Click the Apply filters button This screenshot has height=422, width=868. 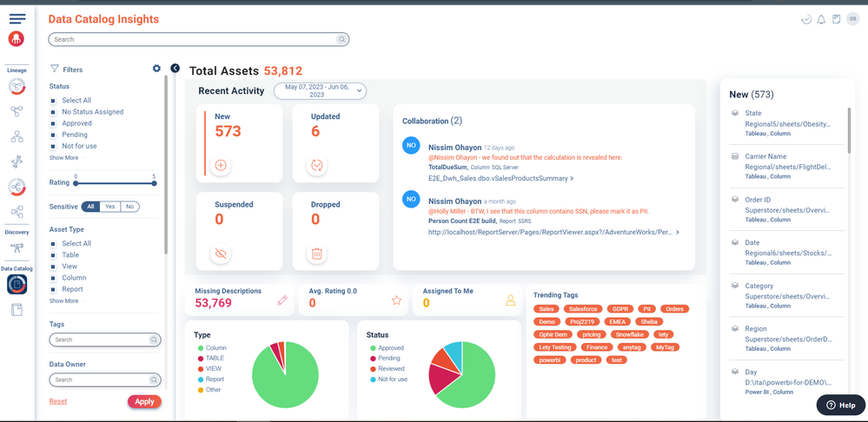(144, 401)
